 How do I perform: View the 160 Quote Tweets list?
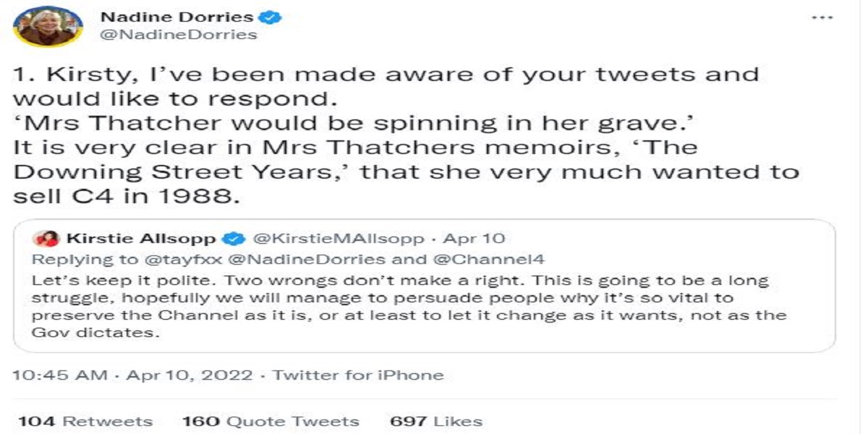click(270, 421)
